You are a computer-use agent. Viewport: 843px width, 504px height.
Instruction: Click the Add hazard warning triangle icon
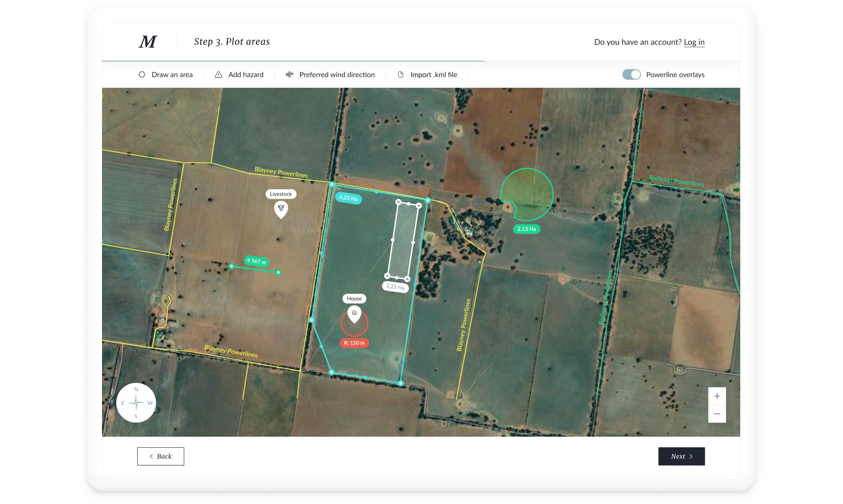click(219, 74)
